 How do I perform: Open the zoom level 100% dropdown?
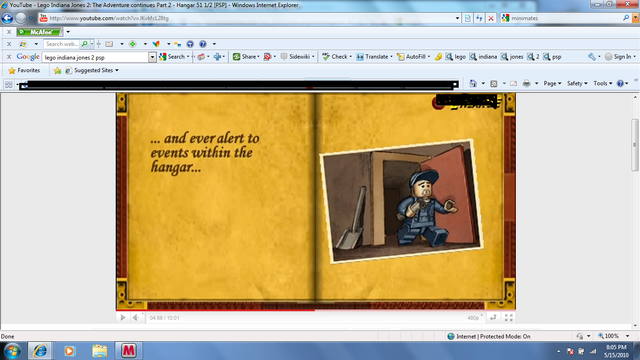pyautogui.click(x=627, y=336)
